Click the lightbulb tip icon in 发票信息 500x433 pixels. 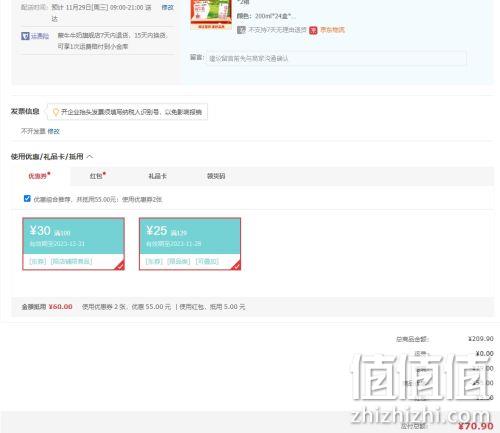[56, 112]
